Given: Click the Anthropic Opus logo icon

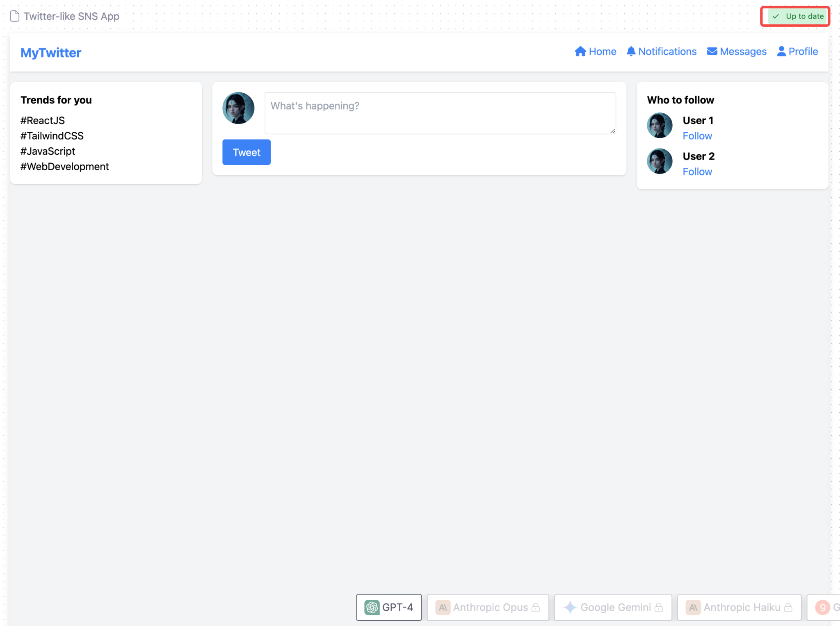Looking at the screenshot, I should pos(443,607).
